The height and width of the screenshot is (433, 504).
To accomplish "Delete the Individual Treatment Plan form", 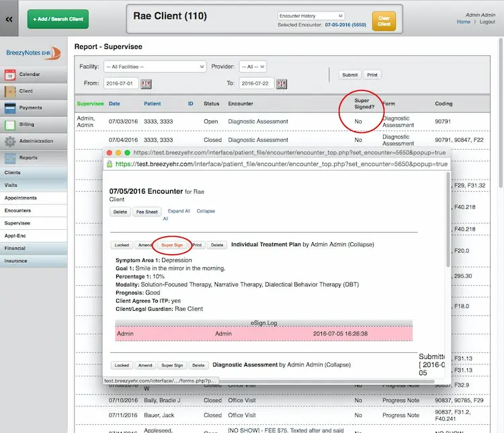I will click(217, 245).
